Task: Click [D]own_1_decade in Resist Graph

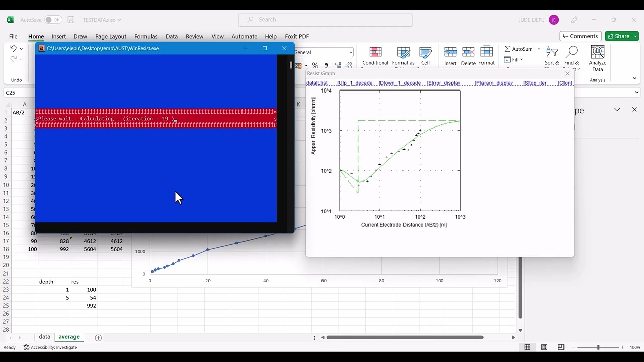Action: [x=399, y=83]
